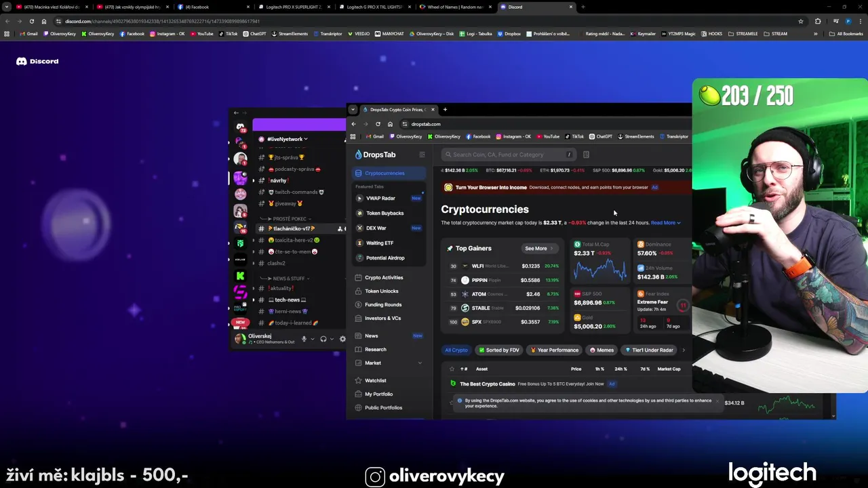Open tab search dropdown in inner browser
This screenshot has height=488, width=868.
click(x=353, y=109)
